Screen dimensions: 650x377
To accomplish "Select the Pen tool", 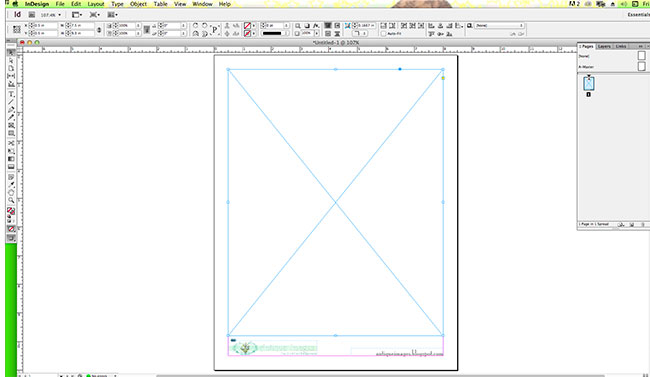I will 11,110.
